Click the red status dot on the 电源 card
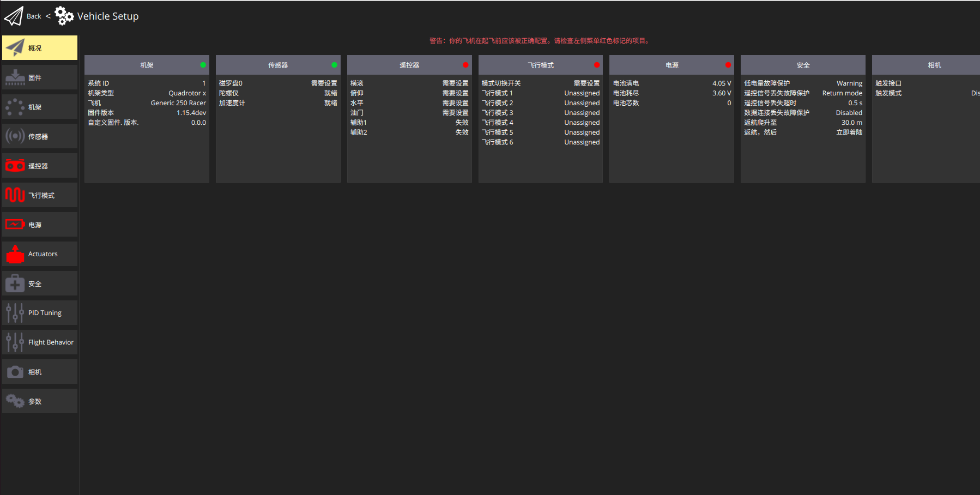The image size is (980, 495). (x=728, y=65)
